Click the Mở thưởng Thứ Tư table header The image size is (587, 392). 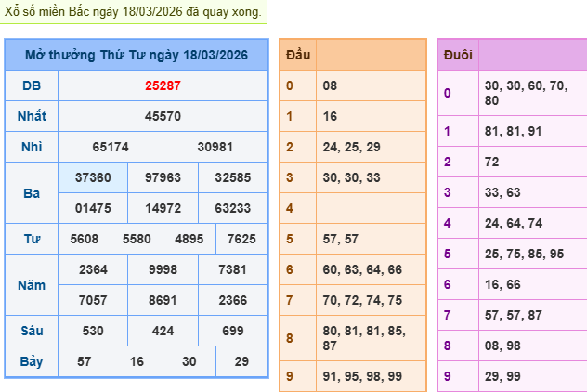click(x=136, y=55)
